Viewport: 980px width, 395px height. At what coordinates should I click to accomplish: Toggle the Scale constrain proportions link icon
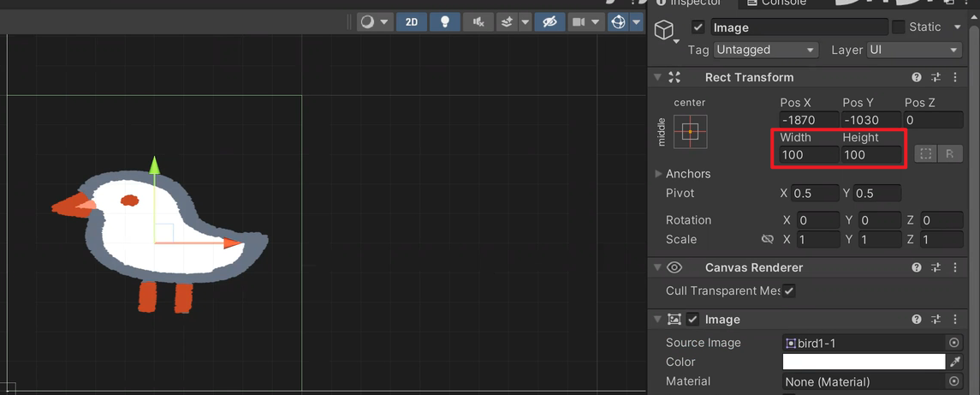[x=768, y=239]
